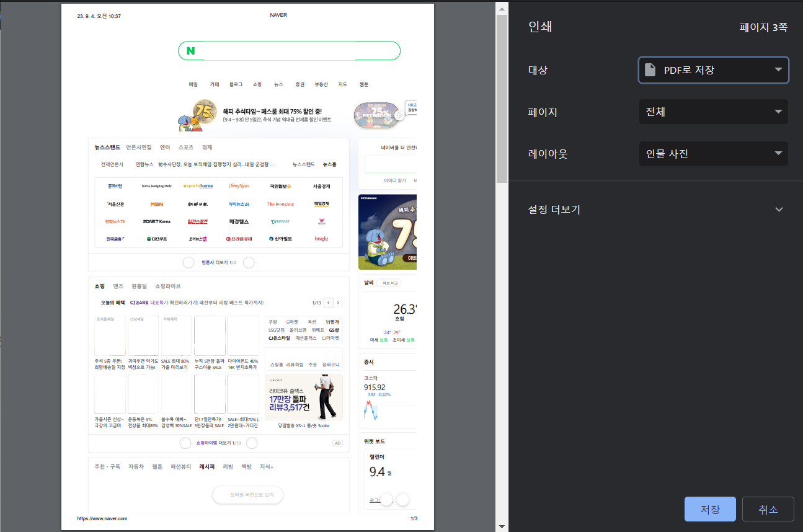The width and height of the screenshot is (803, 532).
Task: Click the MBN news logo
Action: [x=156, y=204]
